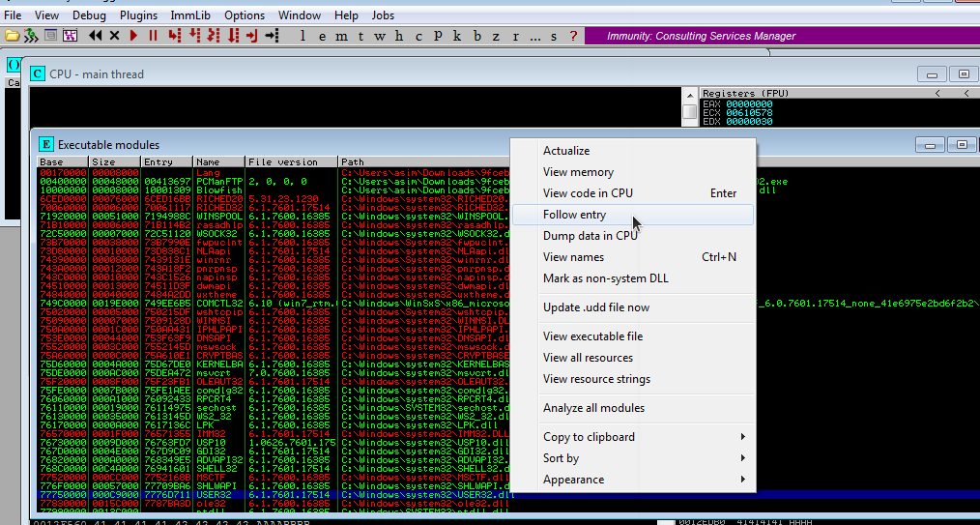Expand the Copy to clipboard submenu
The image size is (980, 525).
[632, 437]
